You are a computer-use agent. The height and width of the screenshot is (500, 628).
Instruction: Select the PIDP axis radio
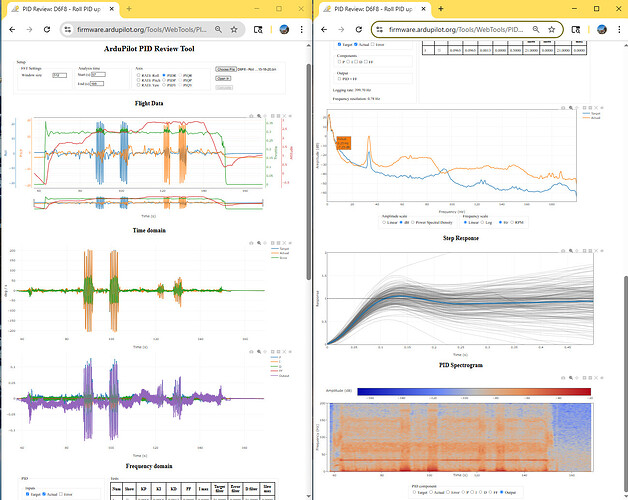164,80
